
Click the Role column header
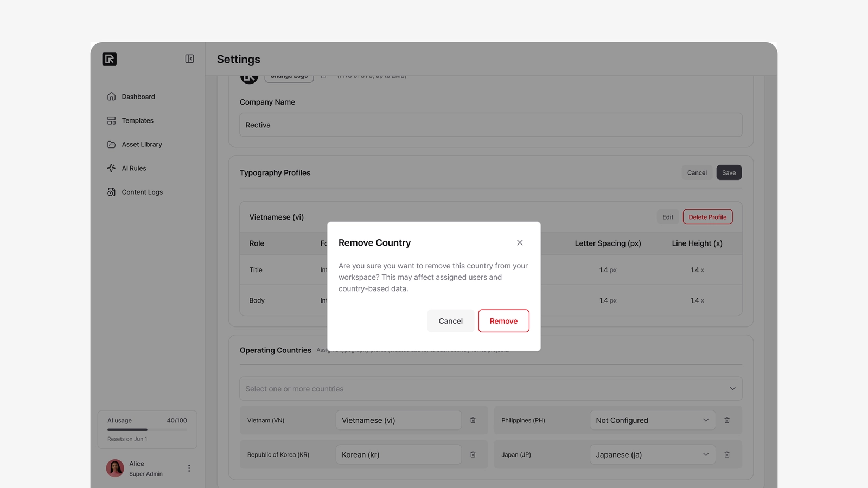point(257,243)
